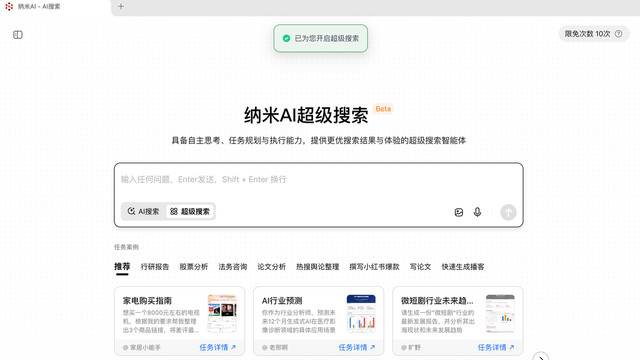Click the 家电购买指南 card title
640x360 pixels.
[147, 301]
